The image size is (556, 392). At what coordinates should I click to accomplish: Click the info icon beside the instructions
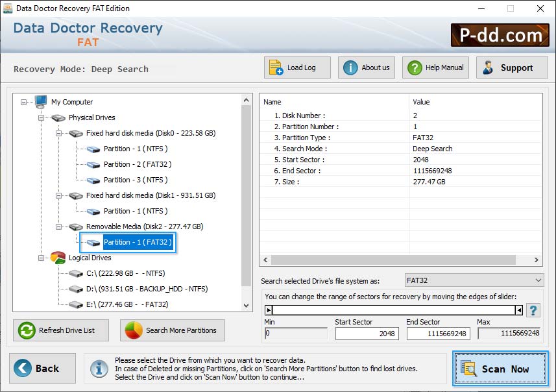[99, 368]
